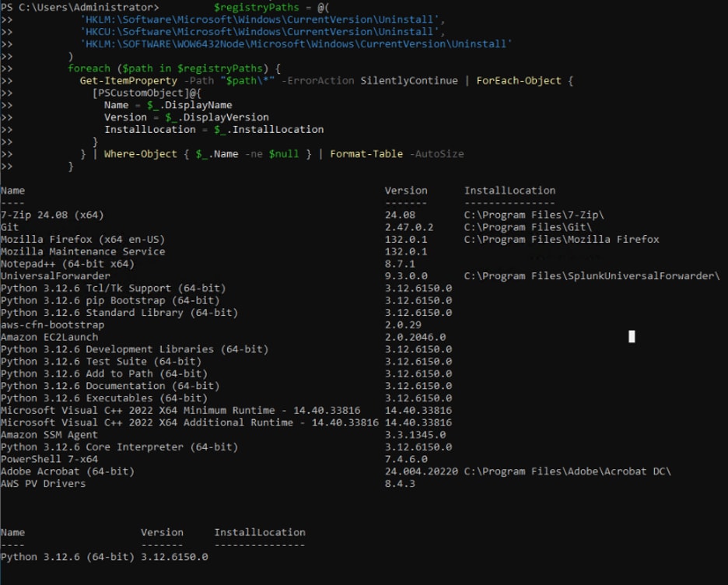Click the $null value in the script
This screenshot has height=585, width=728.
284,154
